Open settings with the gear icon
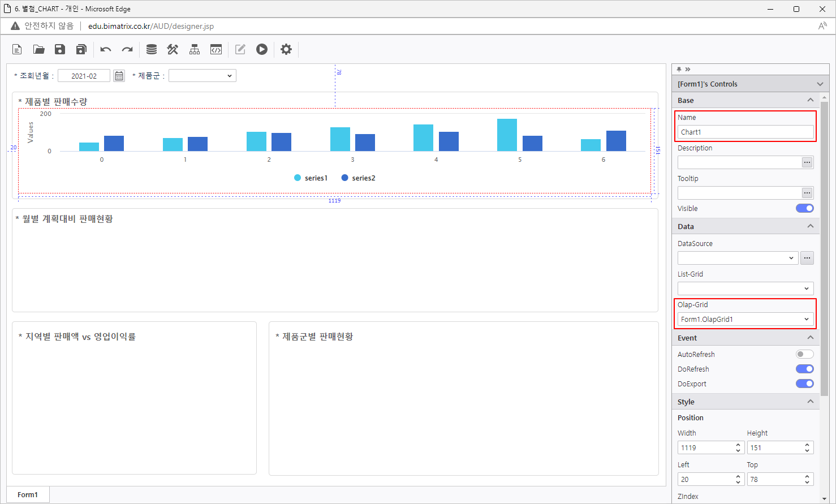836x504 pixels. pyautogui.click(x=286, y=50)
